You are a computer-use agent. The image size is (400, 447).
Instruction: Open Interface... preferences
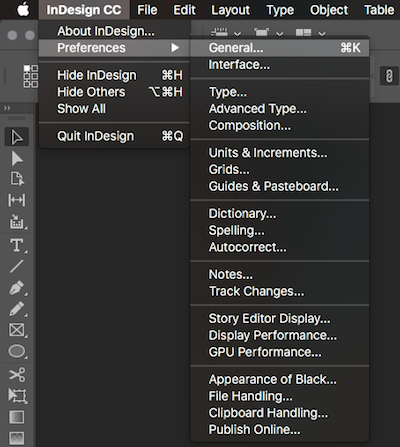280,65
